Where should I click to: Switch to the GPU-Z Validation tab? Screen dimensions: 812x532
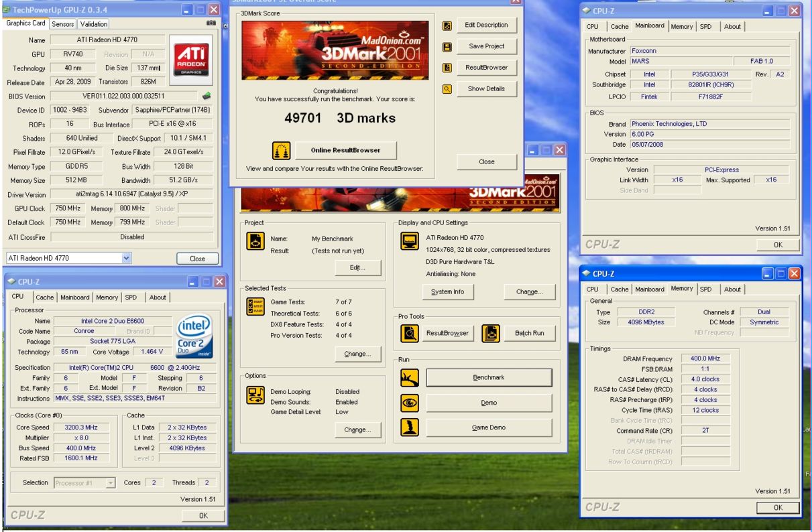pos(93,24)
